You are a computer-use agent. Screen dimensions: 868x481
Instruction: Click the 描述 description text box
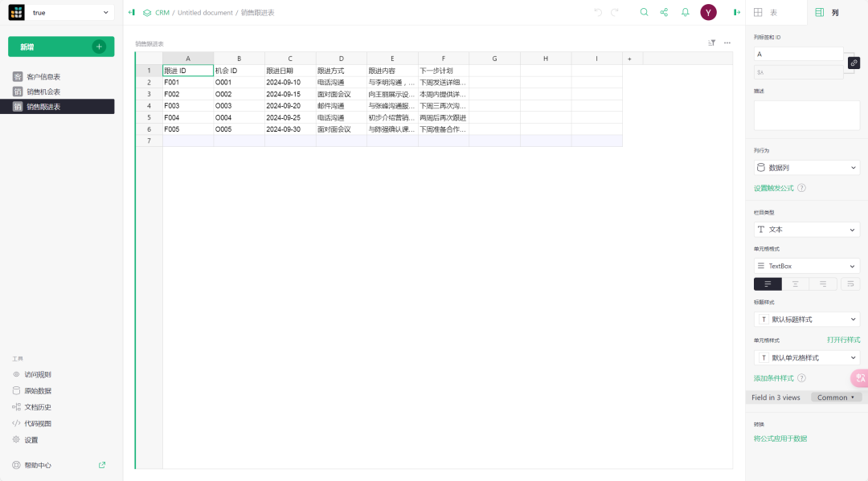click(806, 116)
